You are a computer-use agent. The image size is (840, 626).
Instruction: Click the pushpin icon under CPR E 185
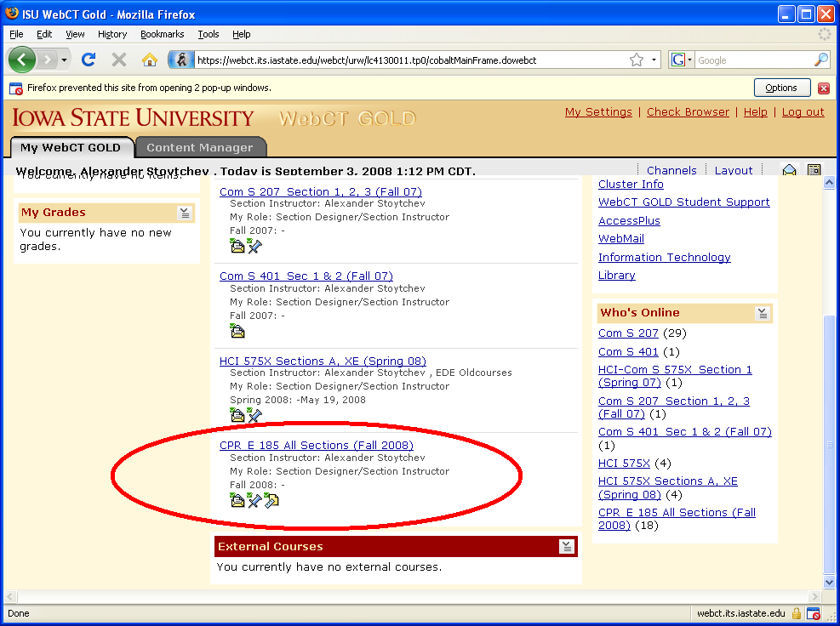(x=254, y=500)
